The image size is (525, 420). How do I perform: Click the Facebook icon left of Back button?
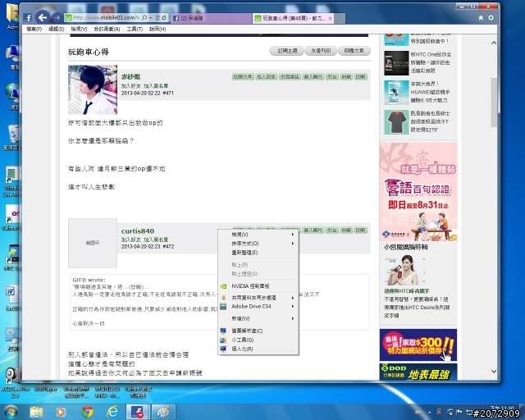click(28, 18)
